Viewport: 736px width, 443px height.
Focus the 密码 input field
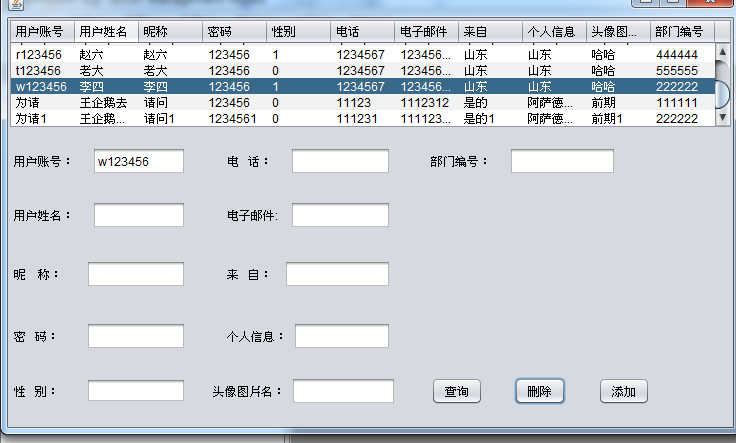[136, 336]
